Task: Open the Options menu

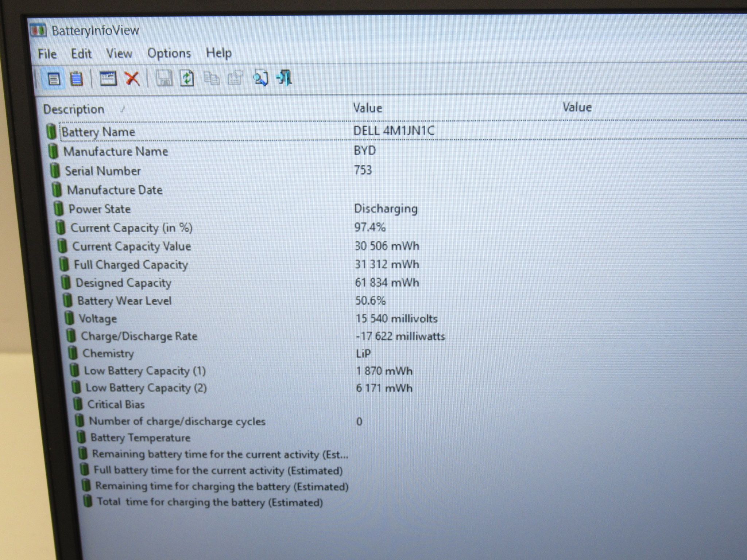Action: tap(169, 53)
